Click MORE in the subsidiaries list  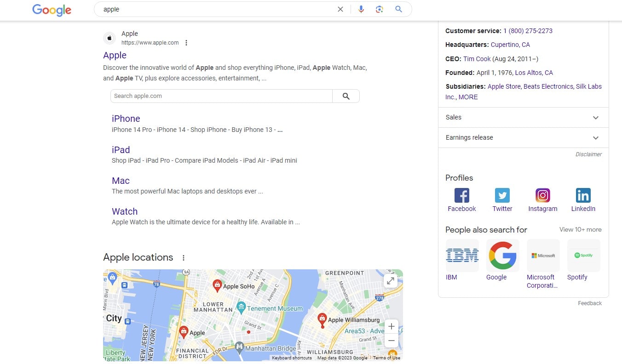pos(468,97)
